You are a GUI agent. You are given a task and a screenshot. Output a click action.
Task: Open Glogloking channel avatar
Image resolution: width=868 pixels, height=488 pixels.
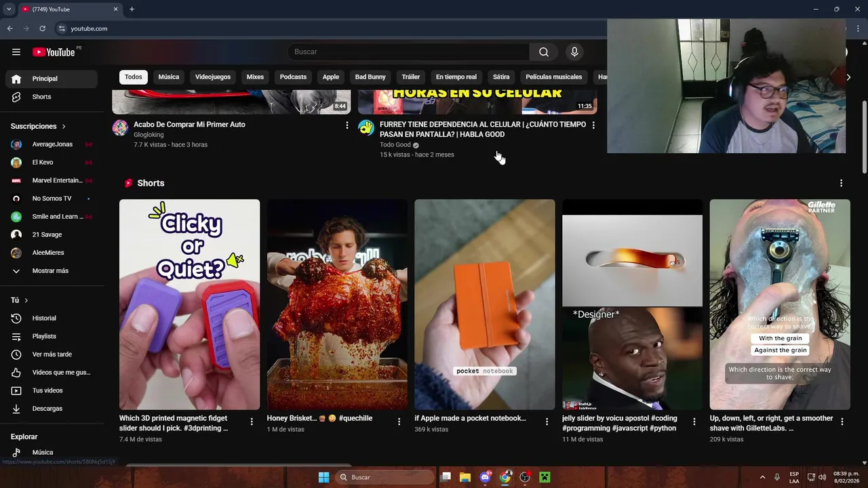[120, 128]
